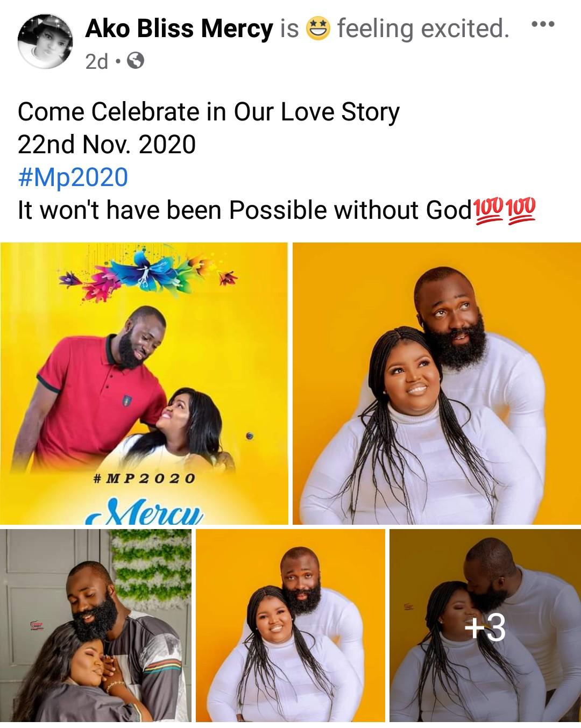Tap Ako Bliss Mercy's profile picture
The width and height of the screenshot is (581, 728).
pos(45,42)
